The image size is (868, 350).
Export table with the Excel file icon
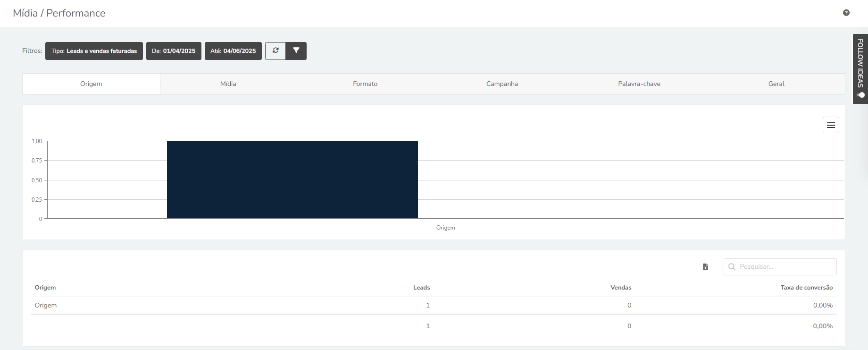tap(706, 267)
